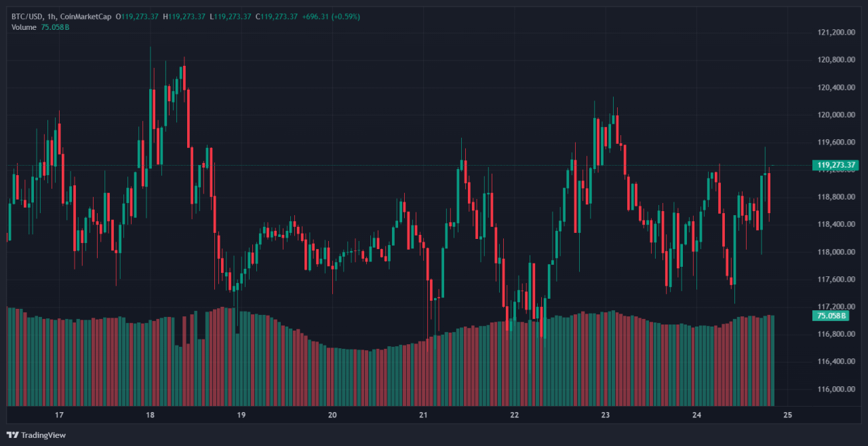Click the last red candle at chart's right edge
This screenshot has width=868, height=446.
click(x=769, y=193)
